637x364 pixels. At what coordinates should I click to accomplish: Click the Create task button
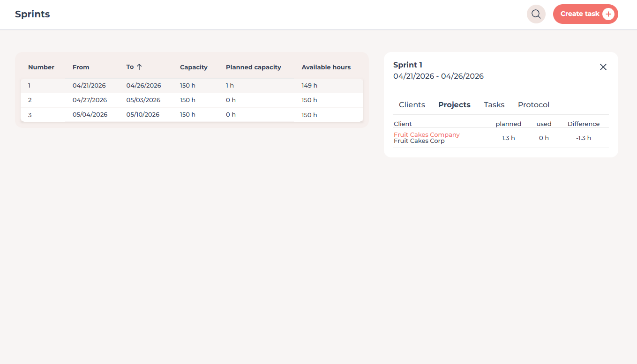pyautogui.click(x=585, y=14)
